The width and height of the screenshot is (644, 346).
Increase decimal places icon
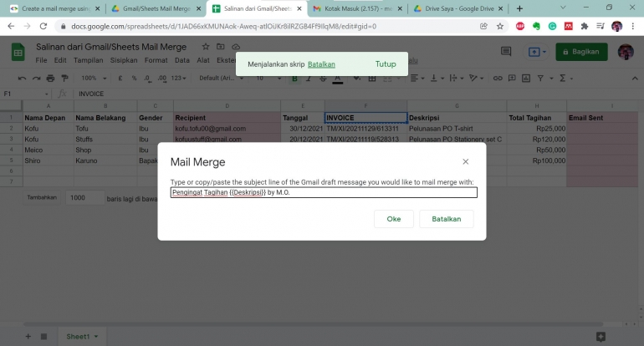162,78
